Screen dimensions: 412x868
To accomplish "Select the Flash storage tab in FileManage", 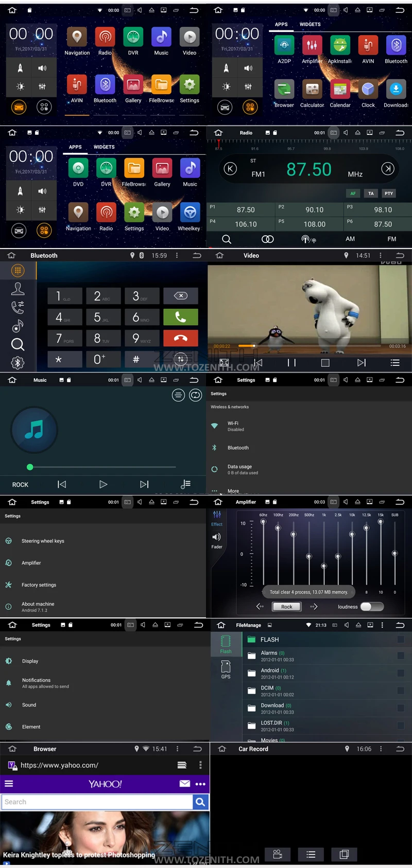I will 226,645.
